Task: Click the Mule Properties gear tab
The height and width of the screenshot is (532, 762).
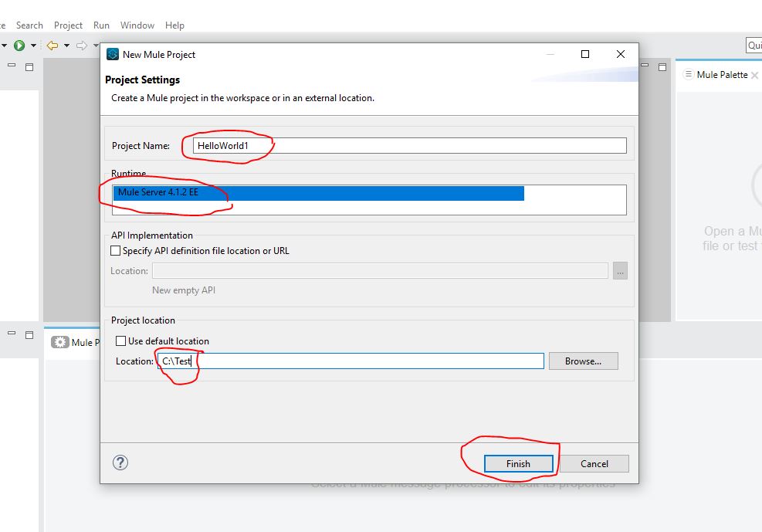Action: click(x=76, y=342)
